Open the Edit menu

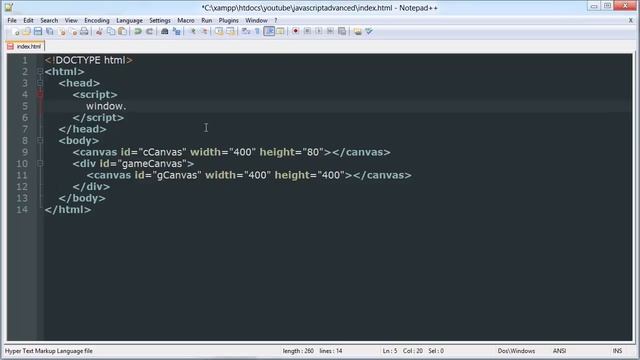[28, 20]
